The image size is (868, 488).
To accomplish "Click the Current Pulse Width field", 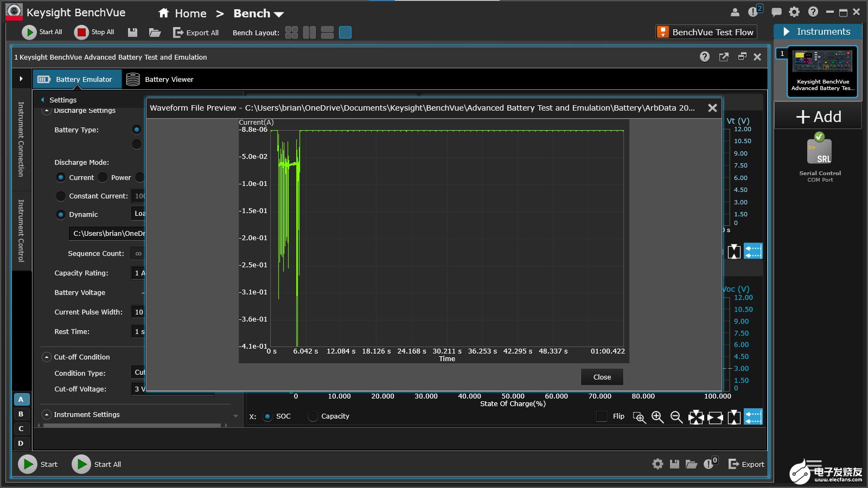I will point(138,312).
